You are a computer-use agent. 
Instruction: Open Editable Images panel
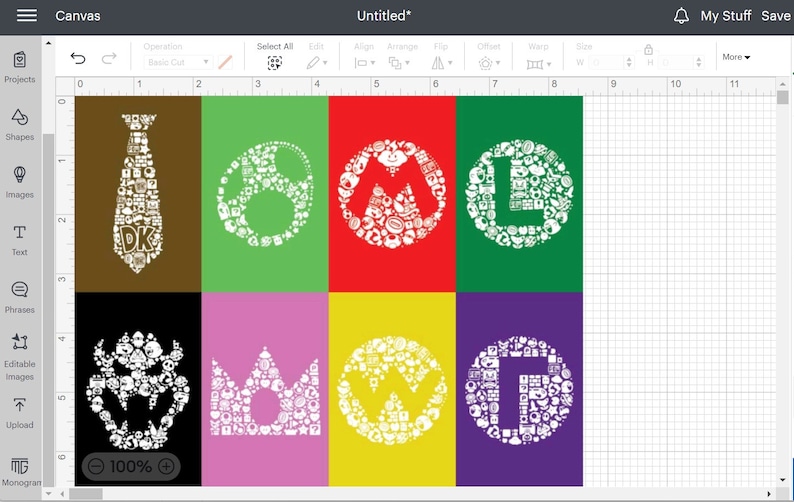pos(20,357)
